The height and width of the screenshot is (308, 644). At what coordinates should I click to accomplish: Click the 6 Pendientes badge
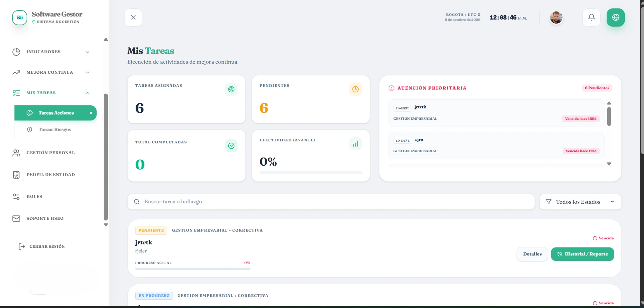(597, 88)
